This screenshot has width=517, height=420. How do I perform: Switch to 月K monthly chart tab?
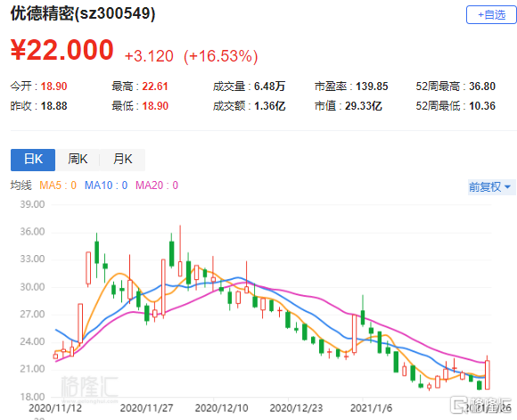pyautogui.click(x=122, y=160)
